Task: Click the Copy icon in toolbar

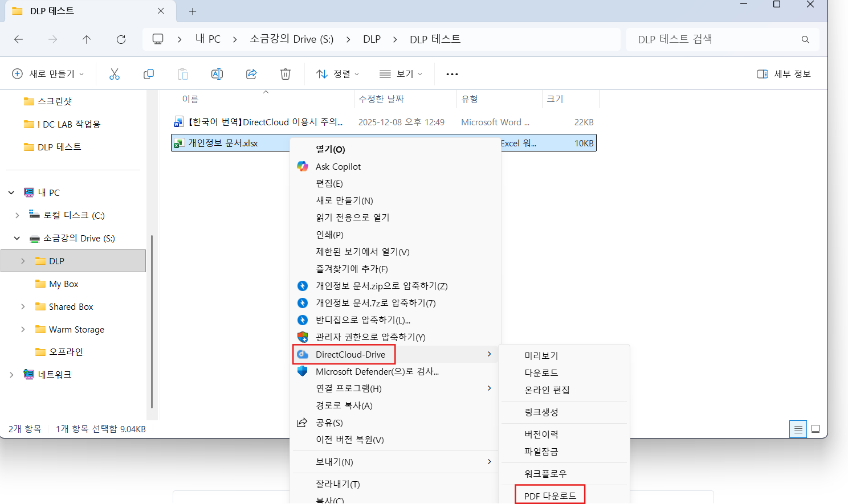Action: tap(149, 74)
